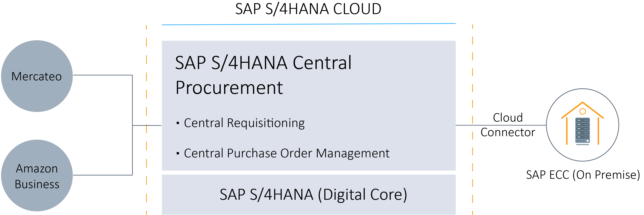The width and height of the screenshot is (644, 215).
Task: Click the connector line leaving Amazon Business
Action: [102, 175]
